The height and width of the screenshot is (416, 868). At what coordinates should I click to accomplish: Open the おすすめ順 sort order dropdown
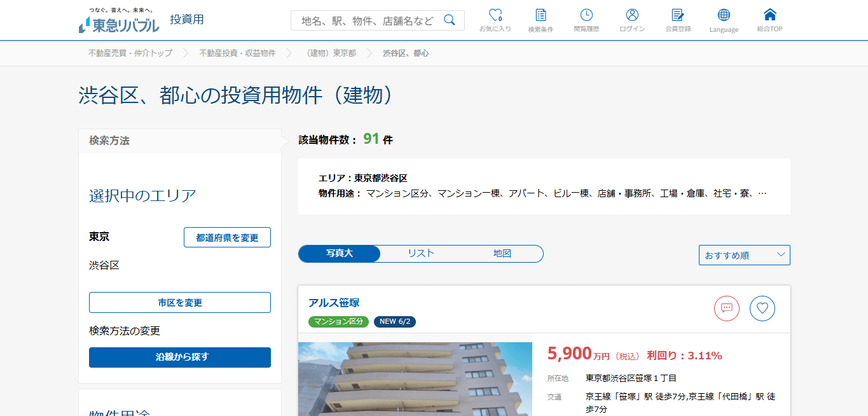[x=744, y=254]
